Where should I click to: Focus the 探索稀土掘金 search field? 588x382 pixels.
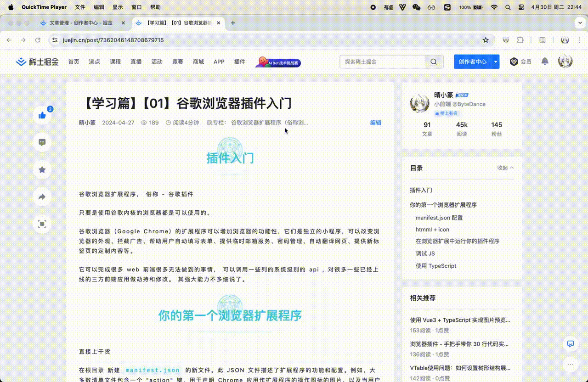tap(382, 62)
